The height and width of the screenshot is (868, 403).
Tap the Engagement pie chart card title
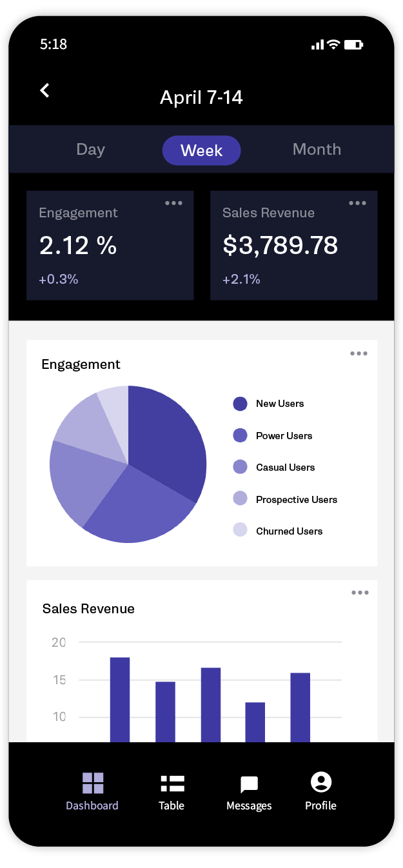click(81, 364)
